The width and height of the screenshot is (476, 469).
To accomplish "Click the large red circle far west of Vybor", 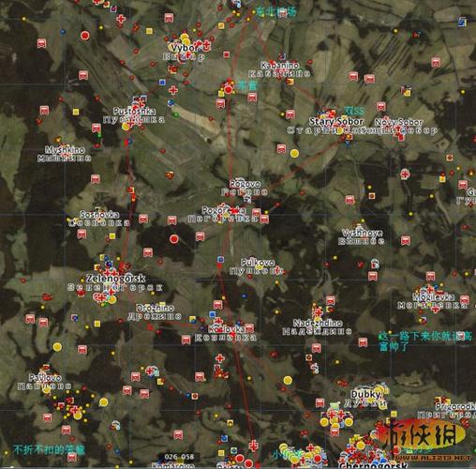I will (85, 36).
